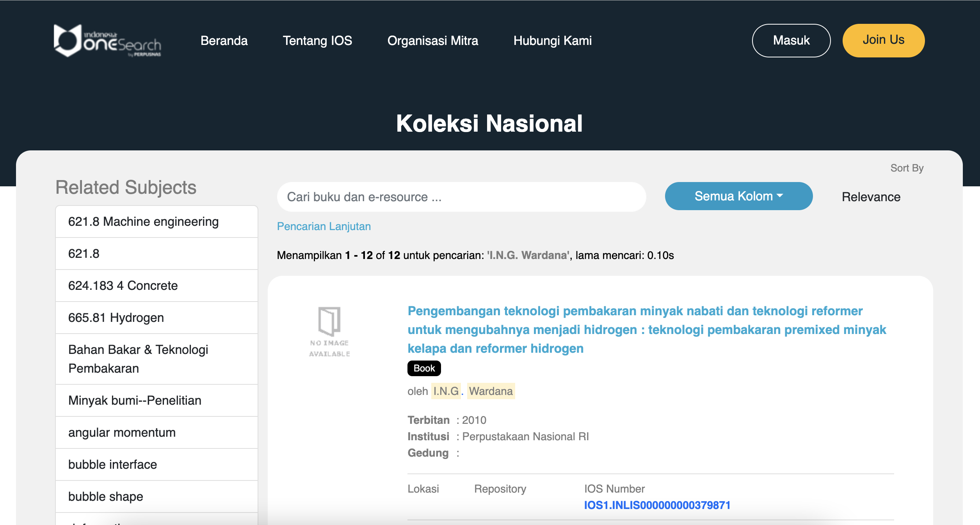Pick the bubble interface related subject
This screenshot has width=980, height=525.
(x=112, y=464)
